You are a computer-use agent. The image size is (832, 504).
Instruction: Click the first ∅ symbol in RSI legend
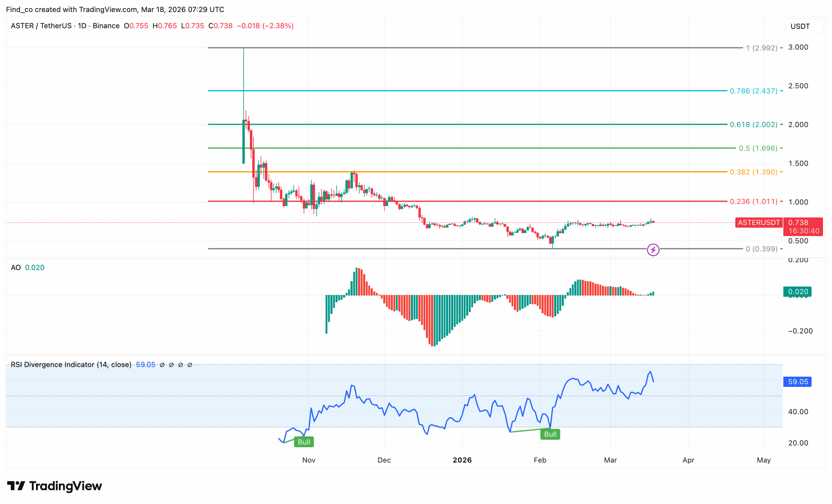point(162,365)
